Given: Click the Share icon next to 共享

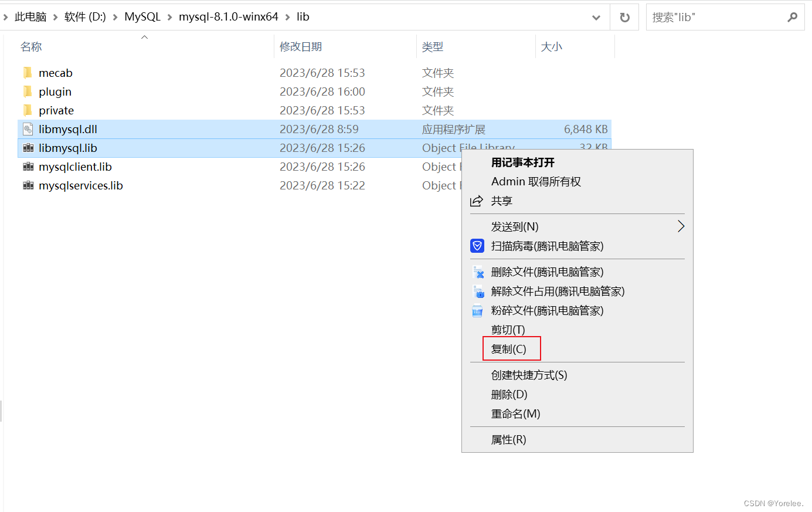Looking at the screenshot, I should coord(477,201).
